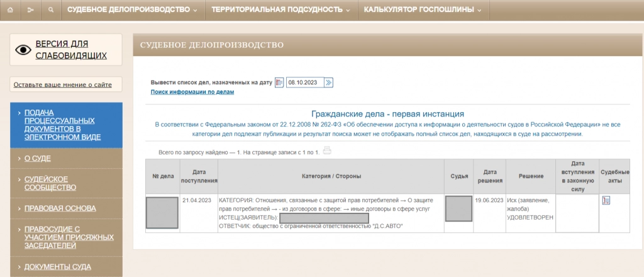The height and width of the screenshot is (277, 644).
Task: Open the search magnifier icon
Action: [x=51, y=10]
